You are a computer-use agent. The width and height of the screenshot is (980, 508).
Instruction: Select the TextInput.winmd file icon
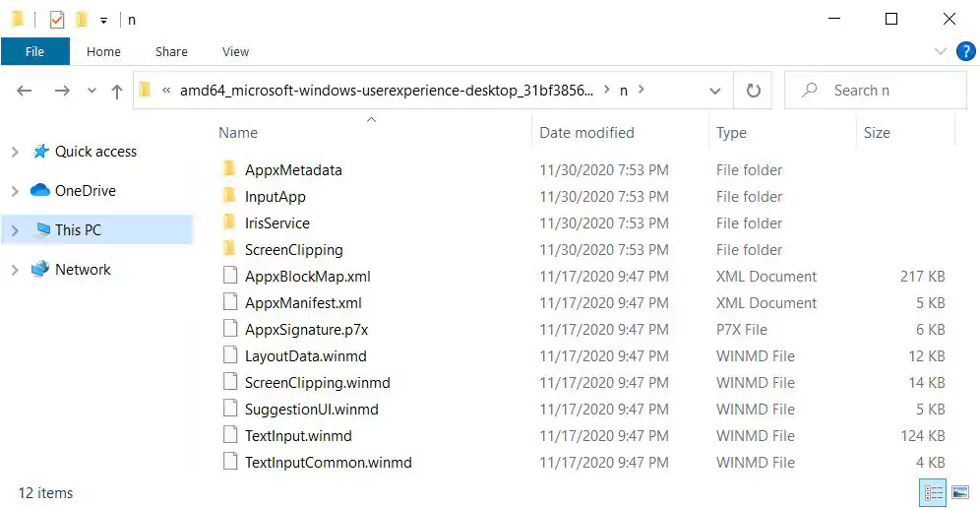pos(230,435)
